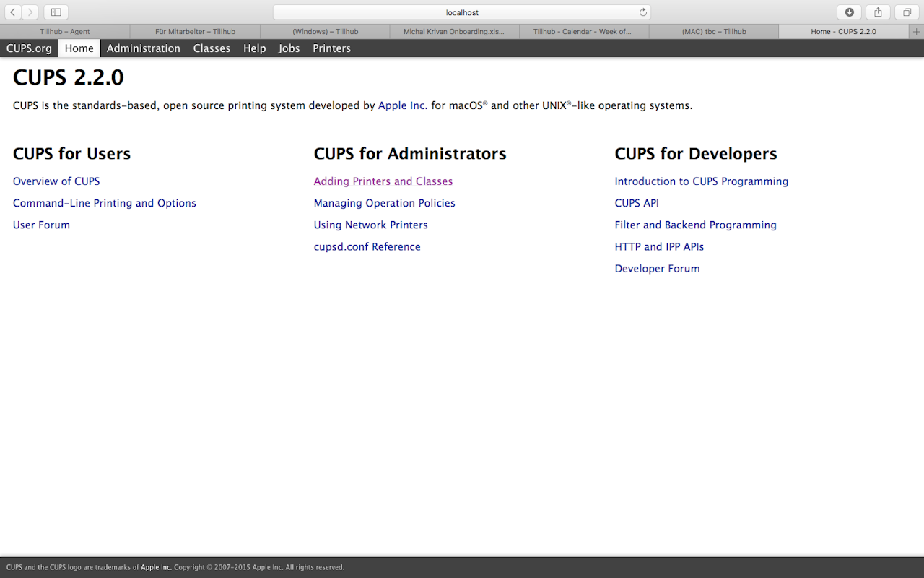Open the Jobs page

coord(289,48)
